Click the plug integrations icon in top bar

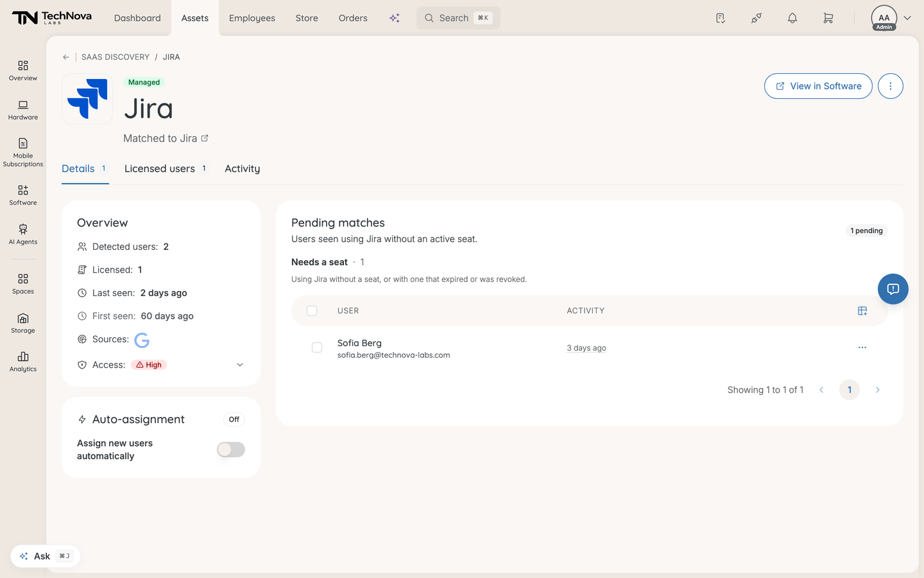[x=757, y=18]
